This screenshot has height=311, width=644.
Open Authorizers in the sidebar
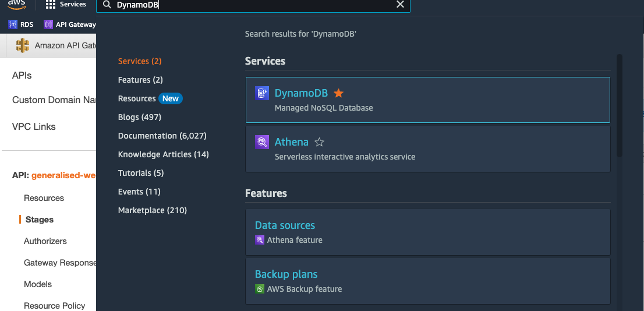(x=45, y=241)
